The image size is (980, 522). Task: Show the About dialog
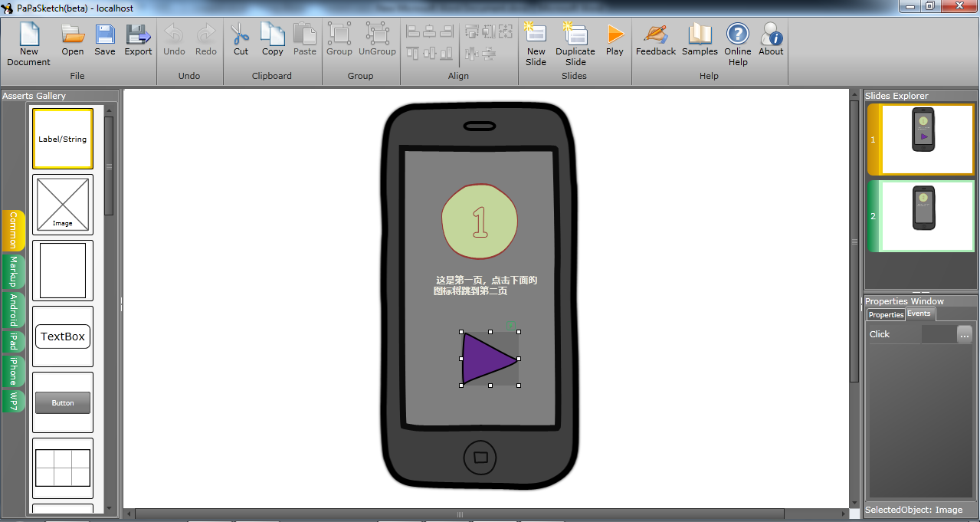click(x=771, y=40)
